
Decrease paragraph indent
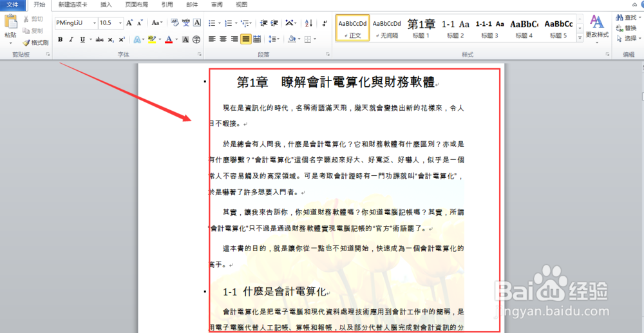263,23
